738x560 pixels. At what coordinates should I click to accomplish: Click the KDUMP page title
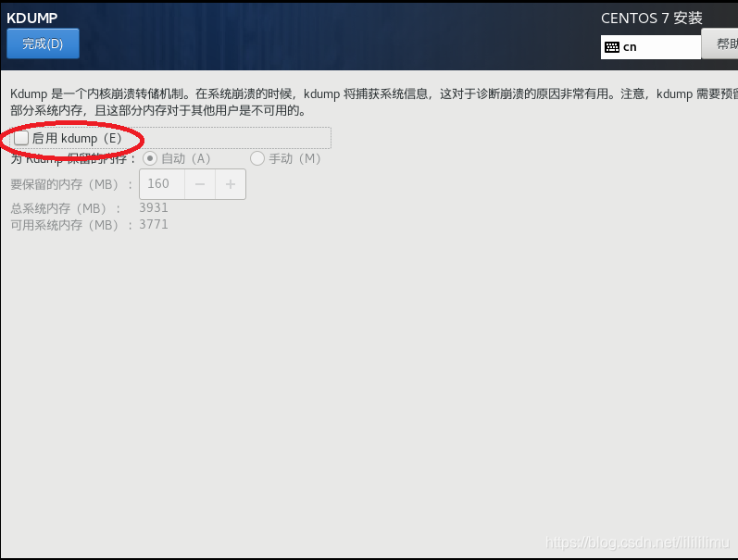click(x=32, y=18)
